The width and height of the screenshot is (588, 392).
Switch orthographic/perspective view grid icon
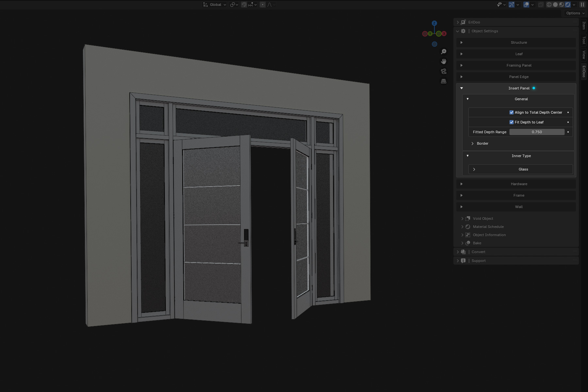point(444,81)
